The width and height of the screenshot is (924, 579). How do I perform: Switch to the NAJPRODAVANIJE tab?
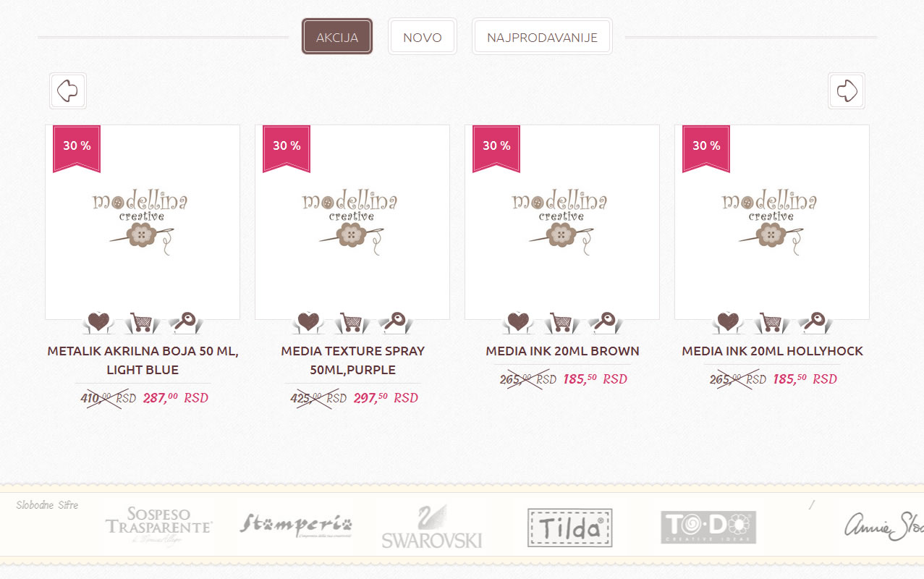(543, 37)
